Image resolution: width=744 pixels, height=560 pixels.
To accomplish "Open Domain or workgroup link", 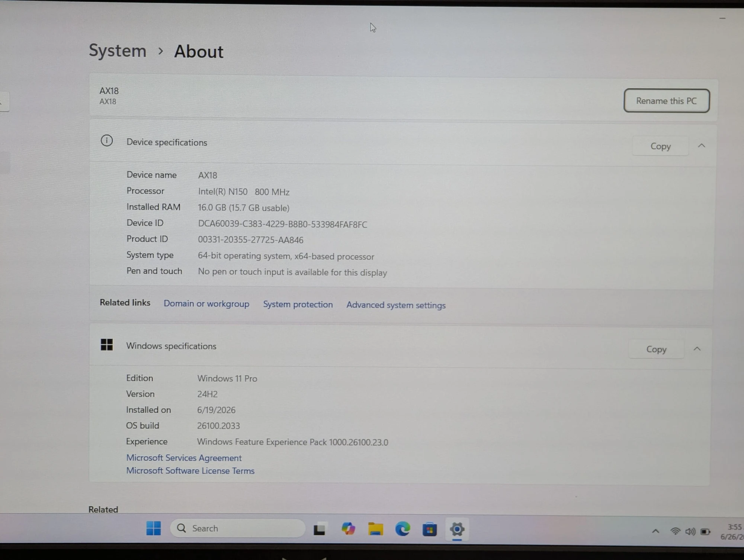I will [206, 303].
